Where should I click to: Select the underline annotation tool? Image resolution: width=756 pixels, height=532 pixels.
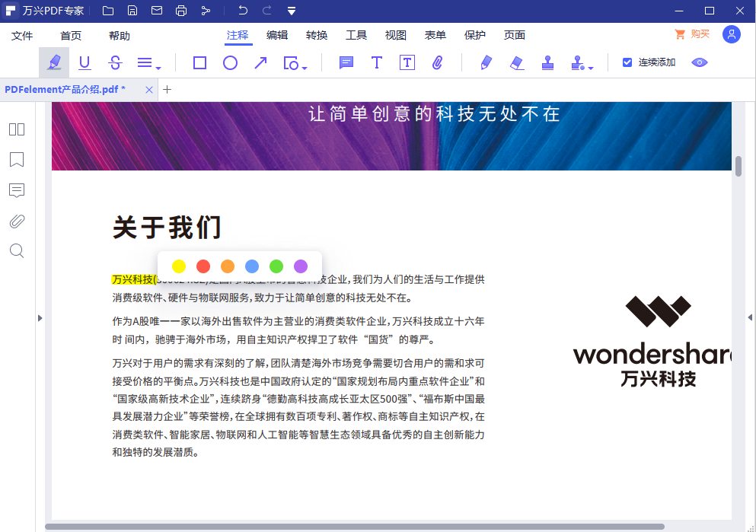pyautogui.click(x=85, y=62)
